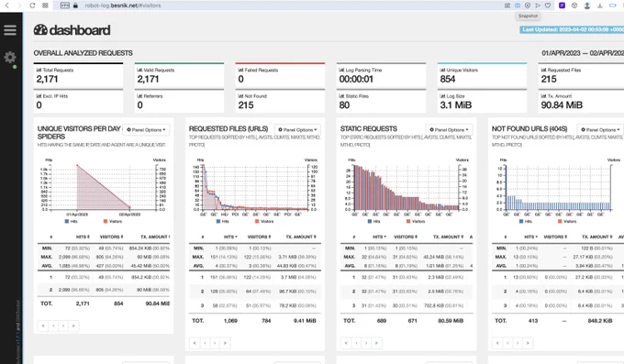Toggle Hits legend in Static Requests chart
This screenshot has height=364, width=624.
pos(374,221)
